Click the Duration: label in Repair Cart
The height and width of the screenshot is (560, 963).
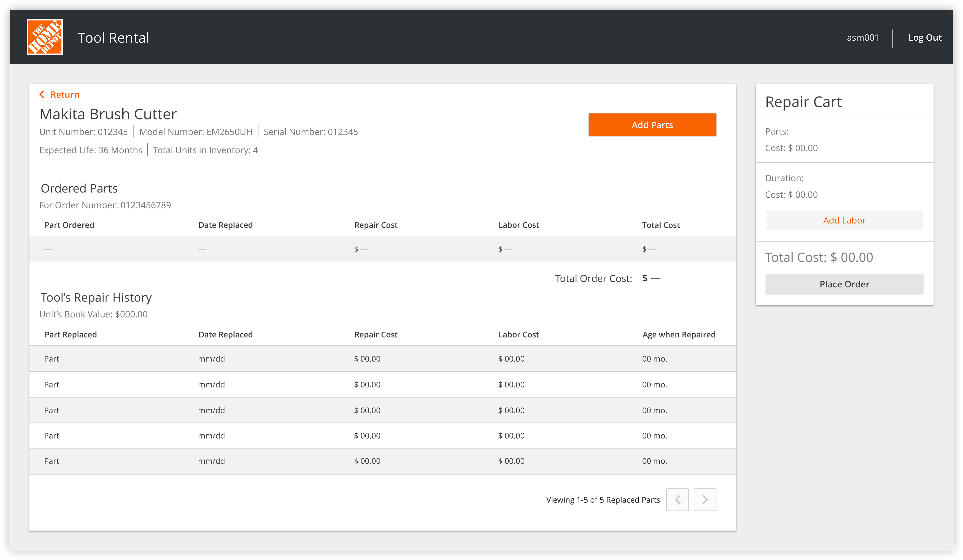pos(784,178)
